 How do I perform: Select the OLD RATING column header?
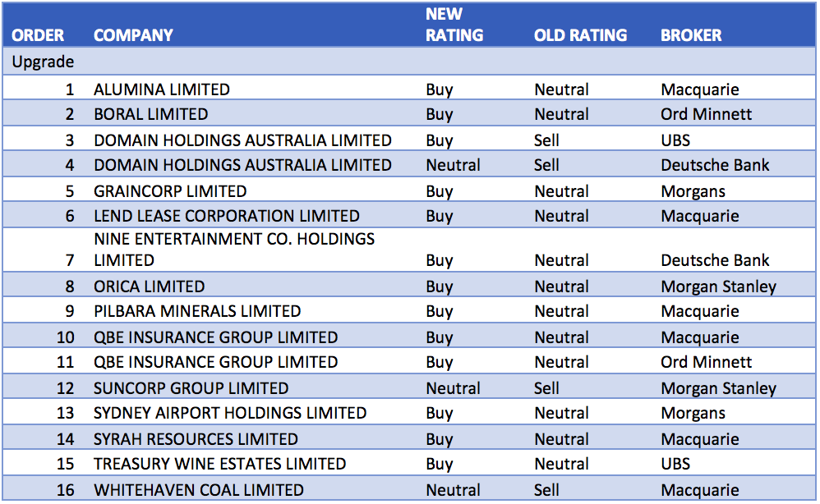click(580, 35)
